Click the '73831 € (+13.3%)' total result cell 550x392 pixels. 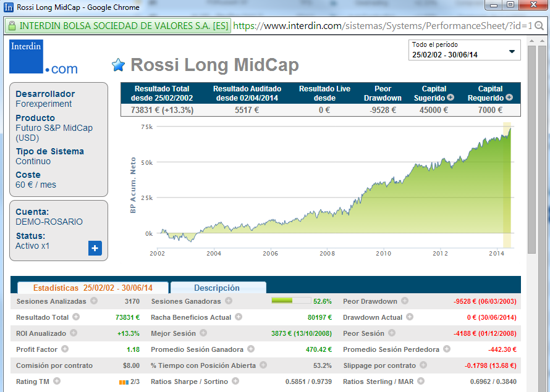162,110
